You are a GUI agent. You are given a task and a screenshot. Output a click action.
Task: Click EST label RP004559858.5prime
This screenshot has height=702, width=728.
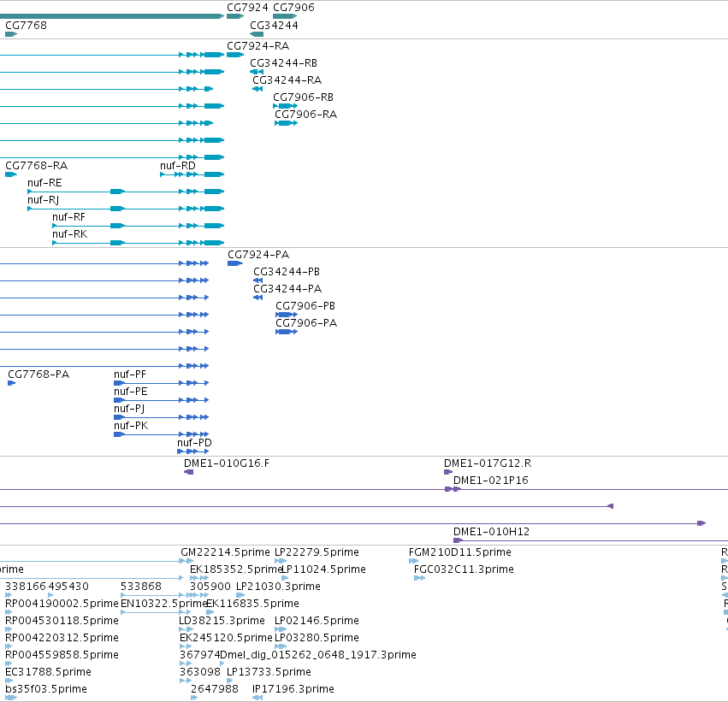pos(62,656)
